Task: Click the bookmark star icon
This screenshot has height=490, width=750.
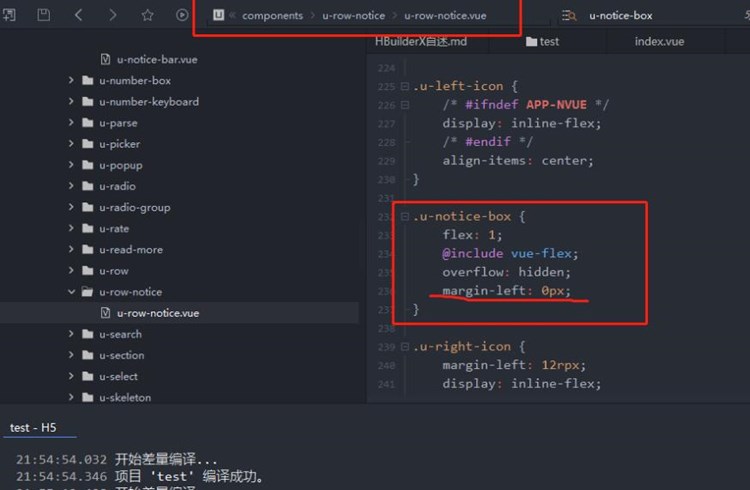Action: click(x=147, y=15)
